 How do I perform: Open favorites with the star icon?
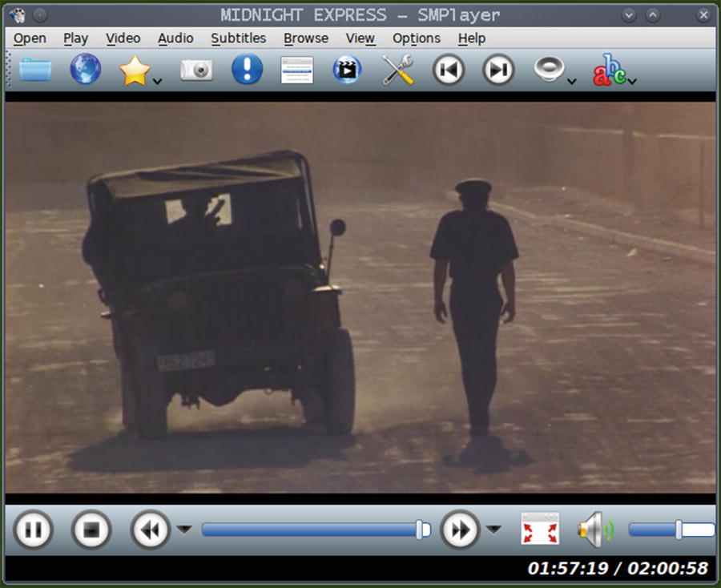tap(135, 70)
